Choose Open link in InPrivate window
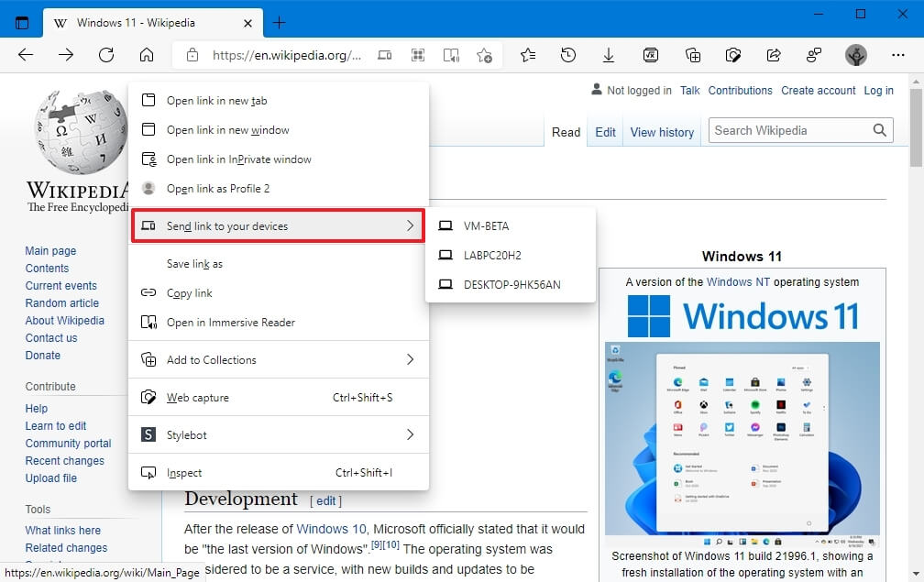924x582 pixels. 279,159
